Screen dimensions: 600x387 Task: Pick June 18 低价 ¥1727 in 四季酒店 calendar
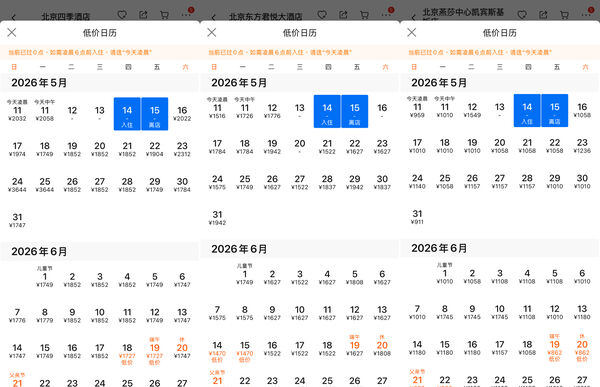click(127, 354)
